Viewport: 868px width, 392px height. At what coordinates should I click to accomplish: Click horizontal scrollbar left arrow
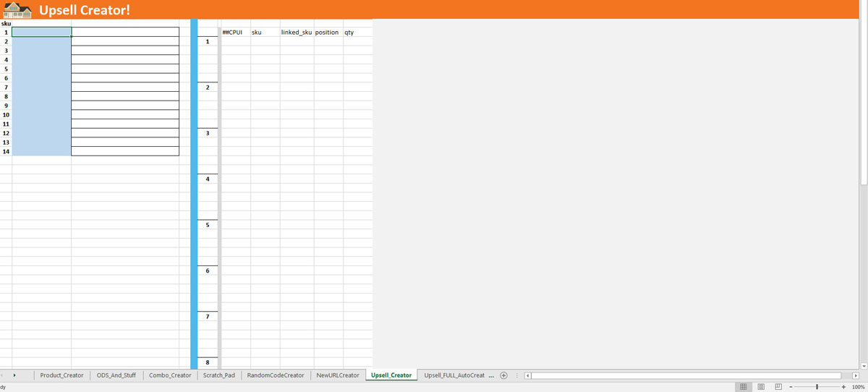click(x=528, y=375)
